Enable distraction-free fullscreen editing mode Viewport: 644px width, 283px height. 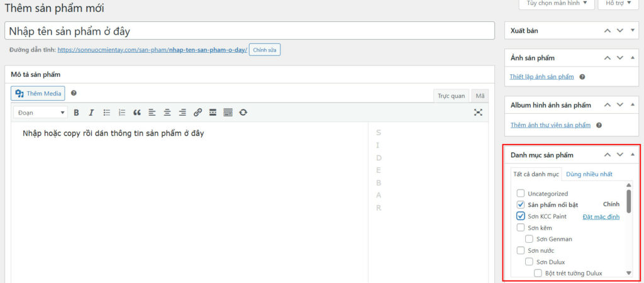478,113
